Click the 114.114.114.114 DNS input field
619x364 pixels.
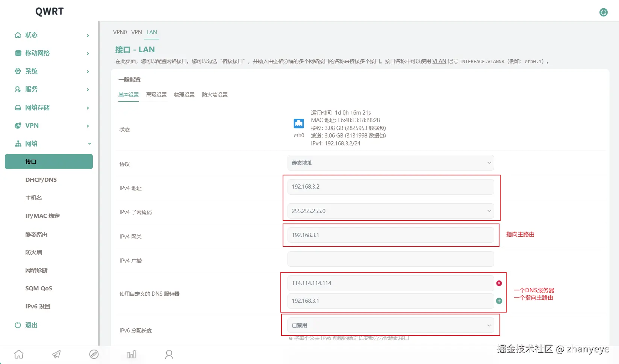pos(391,283)
